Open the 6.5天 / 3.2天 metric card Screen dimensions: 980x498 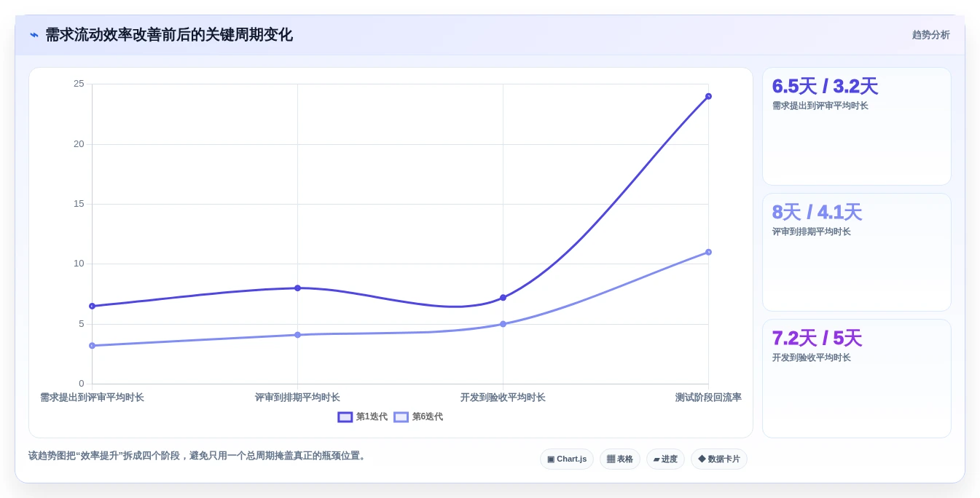coord(857,127)
